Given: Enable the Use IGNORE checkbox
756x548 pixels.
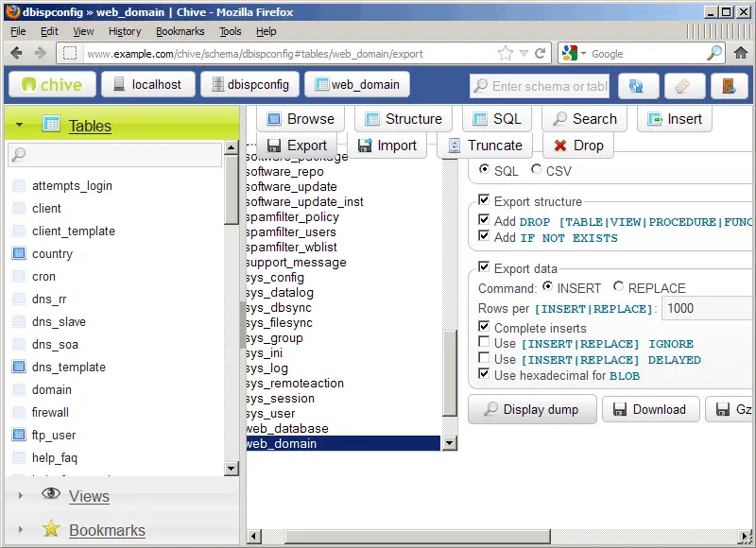Looking at the screenshot, I should click(484, 342).
